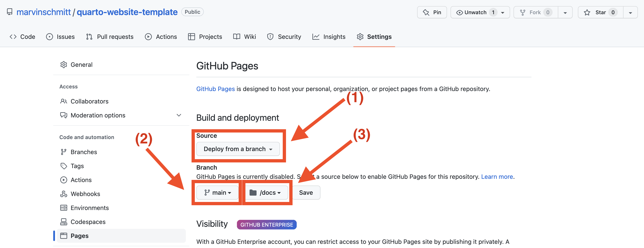Viewport: 644px width, 248px height.
Task: Open the main branch selector dropdown
Action: coord(218,193)
